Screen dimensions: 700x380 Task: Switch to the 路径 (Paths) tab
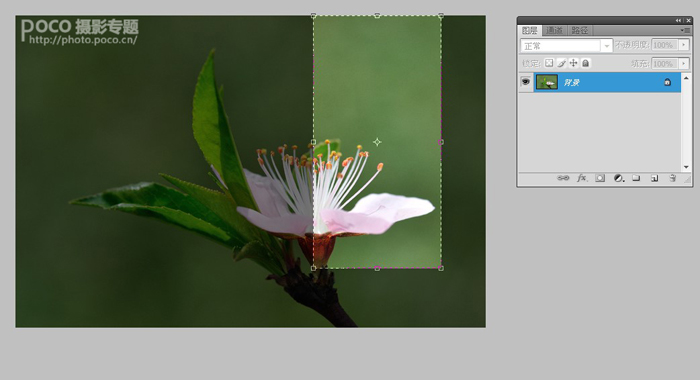click(579, 30)
